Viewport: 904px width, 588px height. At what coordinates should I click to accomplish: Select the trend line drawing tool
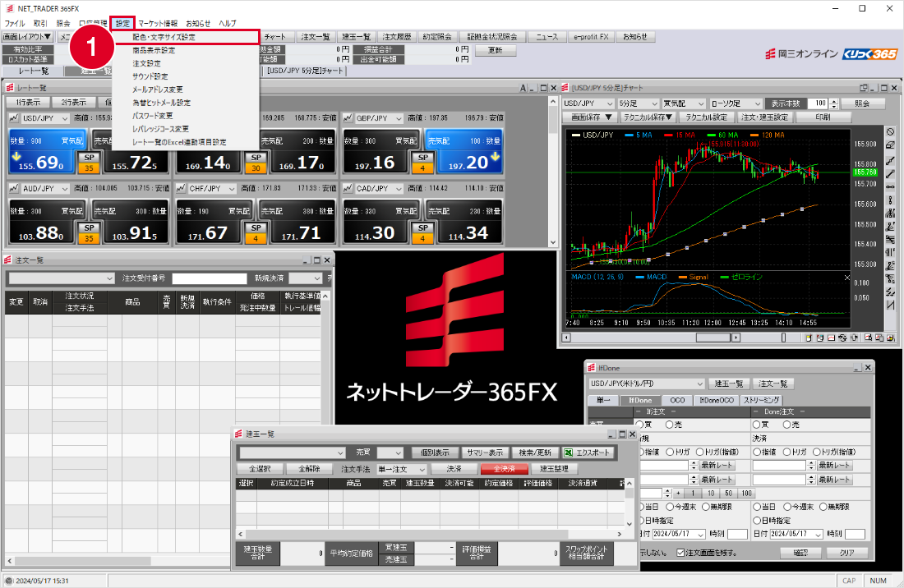(x=891, y=161)
